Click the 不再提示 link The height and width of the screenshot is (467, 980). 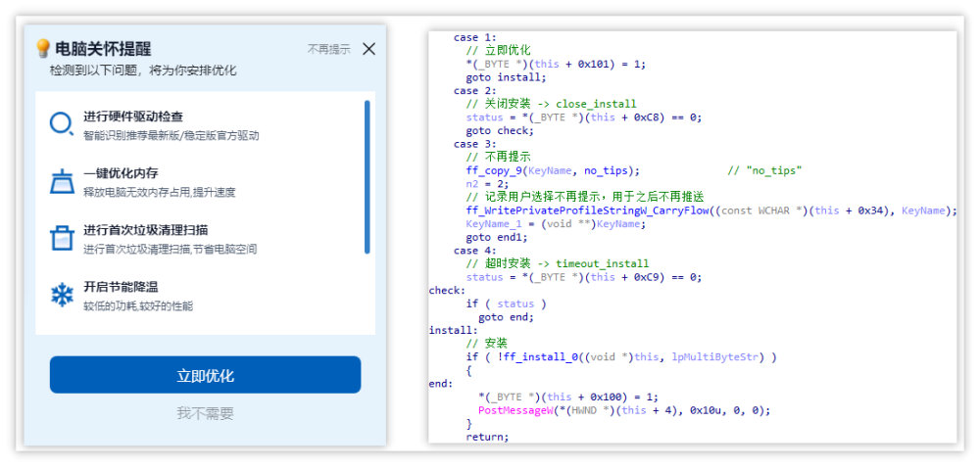click(x=328, y=49)
